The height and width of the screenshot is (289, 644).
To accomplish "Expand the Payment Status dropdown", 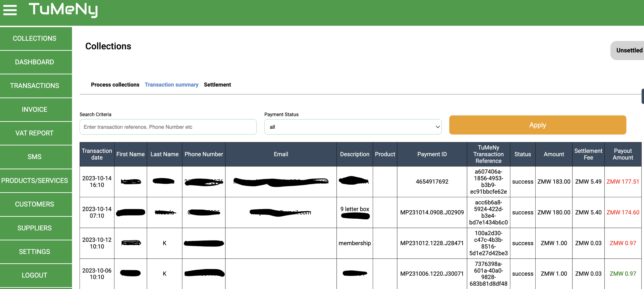I will (x=353, y=127).
